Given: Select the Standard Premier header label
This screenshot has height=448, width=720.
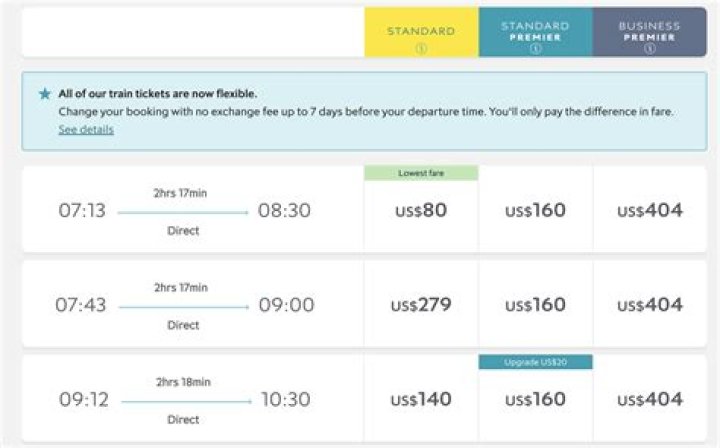Looking at the screenshot, I should [x=535, y=31].
